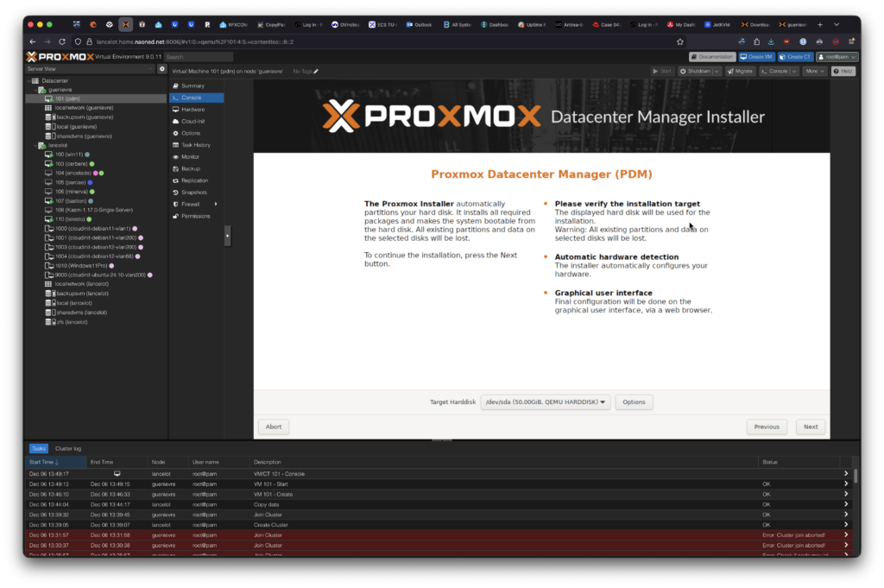Expand the Shutdown dropdown arrow

click(717, 71)
